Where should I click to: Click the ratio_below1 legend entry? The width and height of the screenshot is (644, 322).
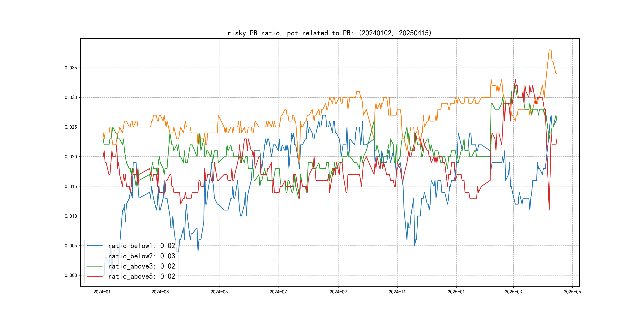[x=141, y=246]
